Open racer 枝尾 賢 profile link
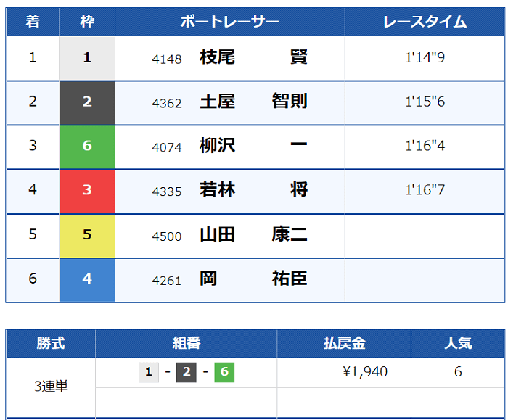508x420 pixels. tap(253, 57)
